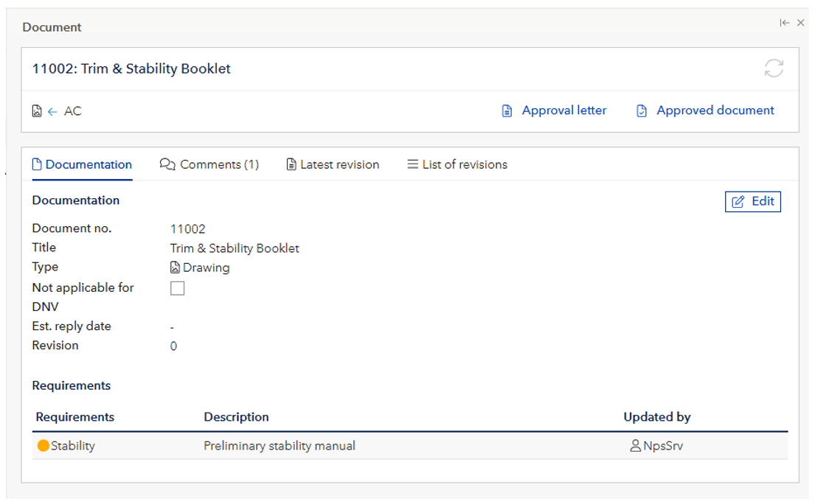This screenshot has height=504, width=815.
Task: Click the Drawing type icon
Action: pyautogui.click(x=176, y=268)
